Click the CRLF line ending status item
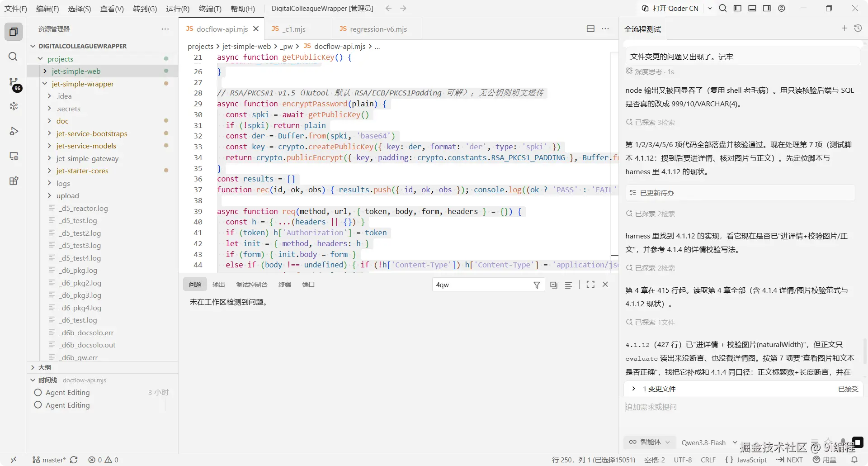 coord(708,460)
